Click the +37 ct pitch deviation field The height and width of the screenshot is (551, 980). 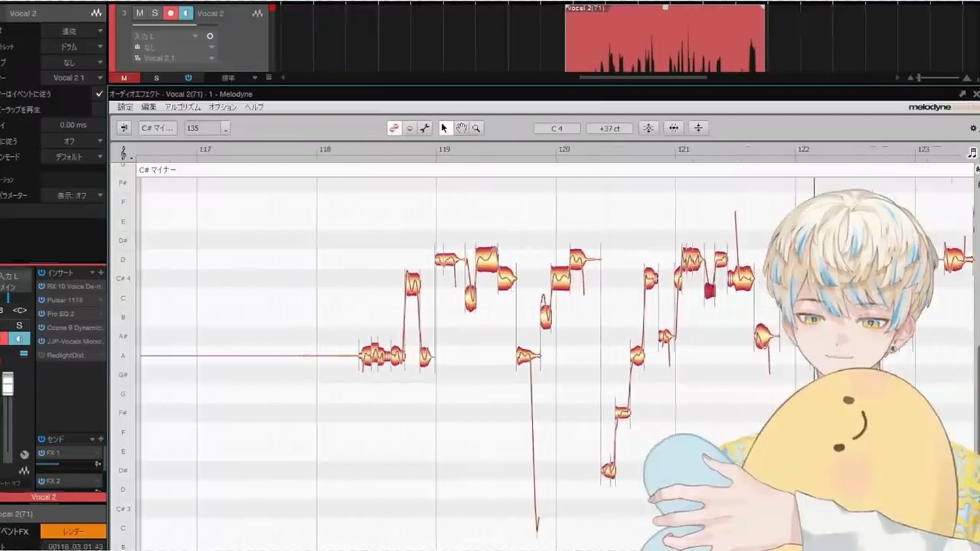click(610, 129)
